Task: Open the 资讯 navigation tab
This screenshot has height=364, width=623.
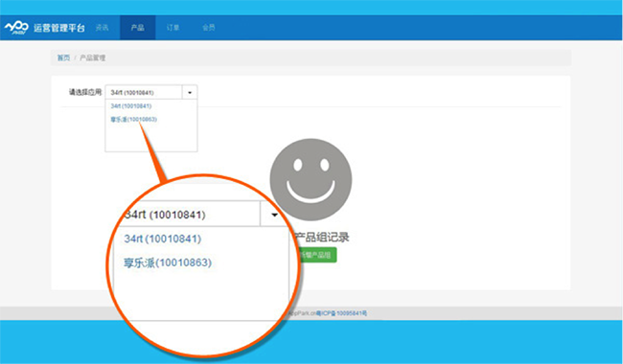Action: point(103,28)
